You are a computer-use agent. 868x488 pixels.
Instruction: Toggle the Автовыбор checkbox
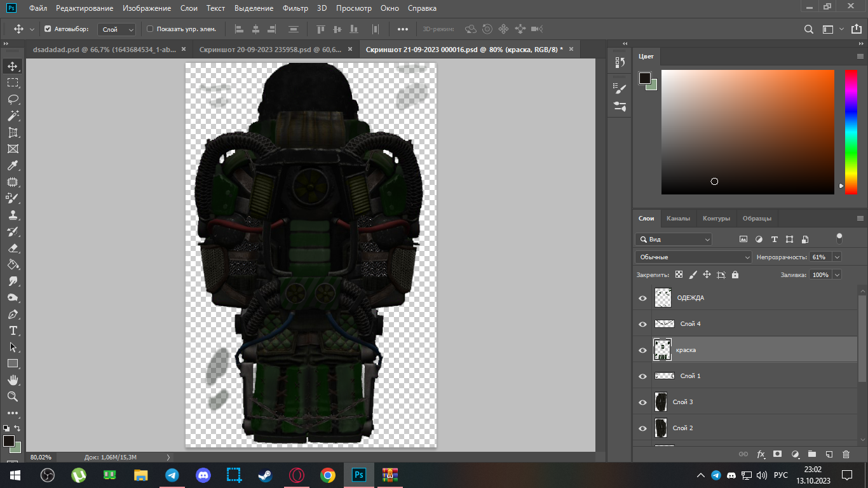pyautogui.click(x=48, y=29)
